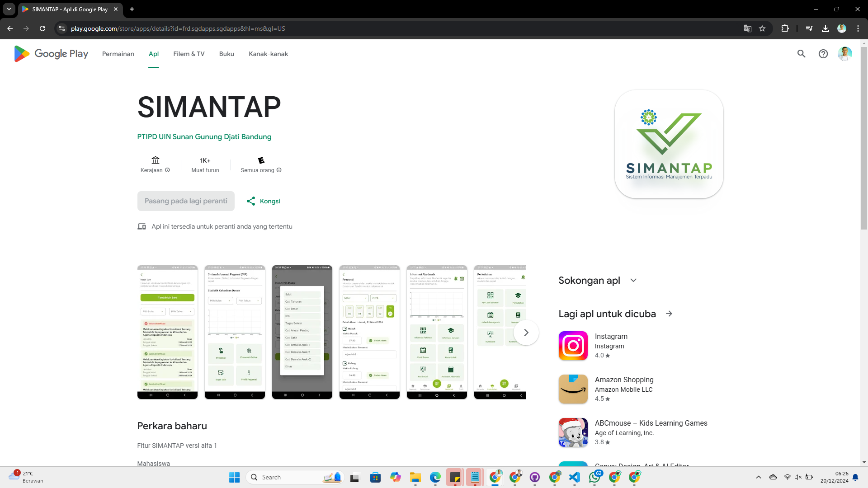
Task: Click the Kerajaan info icon
Action: click(167, 170)
